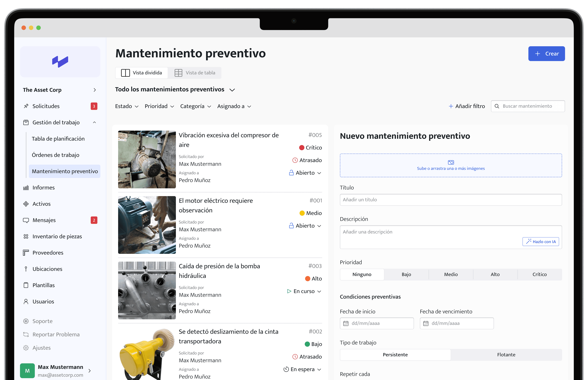This screenshot has width=588, height=380.
Task: Click the Plantillas clipboard icon
Action: (x=26, y=285)
